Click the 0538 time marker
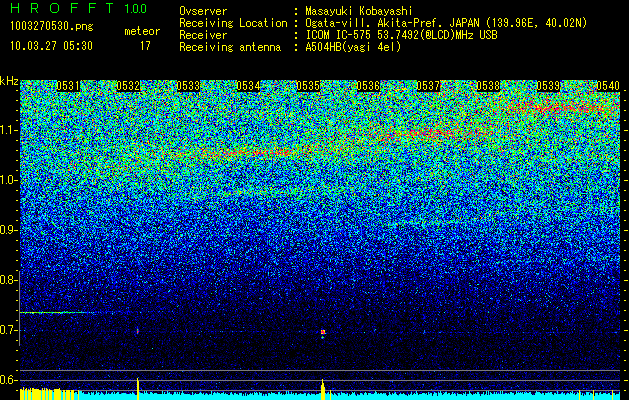The height and width of the screenshot is (400, 629). coord(488,86)
